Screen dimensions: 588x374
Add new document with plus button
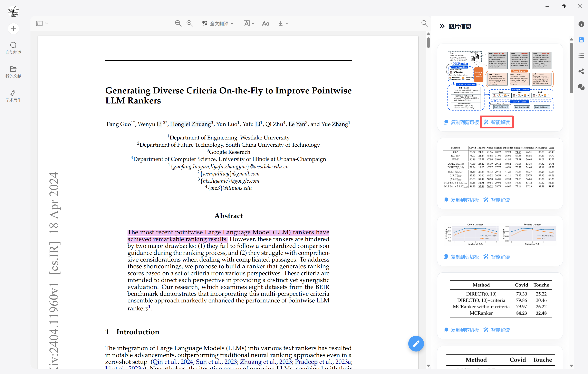click(x=13, y=29)
